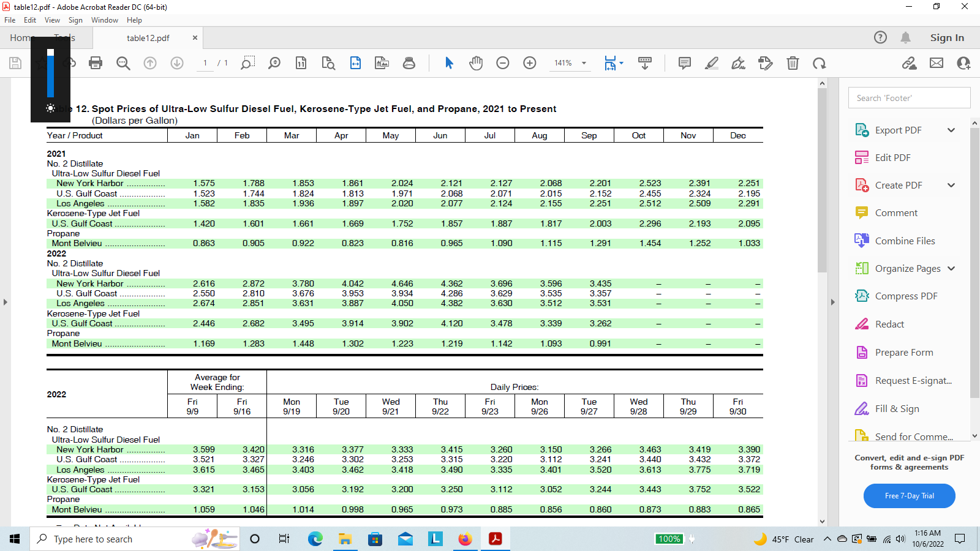
Task: Click the taskbar search box
Action: 135,539
